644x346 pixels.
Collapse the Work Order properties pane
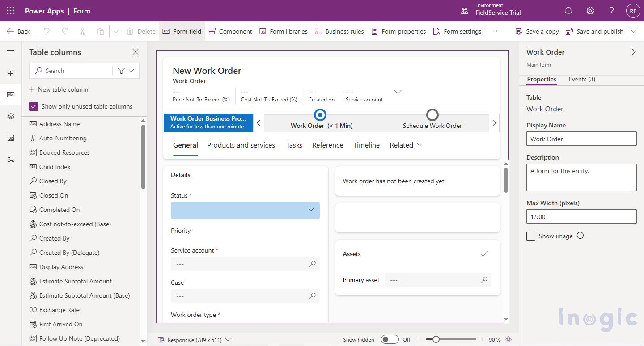pos(633,52)
